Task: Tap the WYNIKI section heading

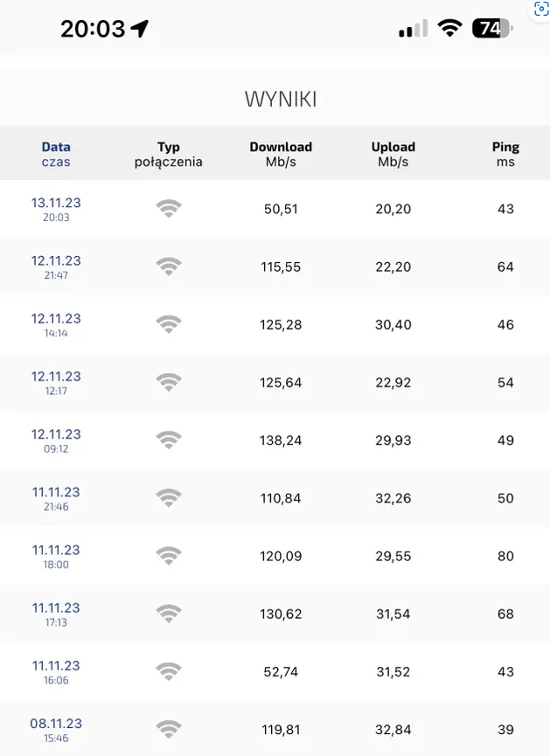Action: pos(281,100)
